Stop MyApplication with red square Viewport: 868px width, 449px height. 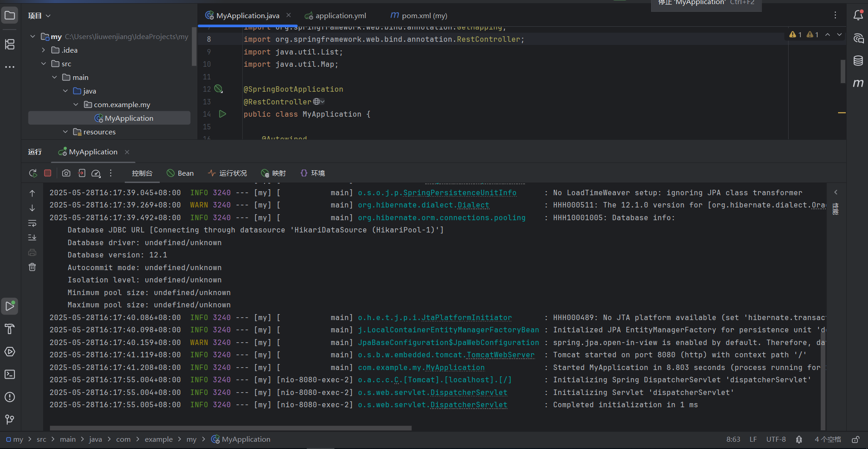48,173
